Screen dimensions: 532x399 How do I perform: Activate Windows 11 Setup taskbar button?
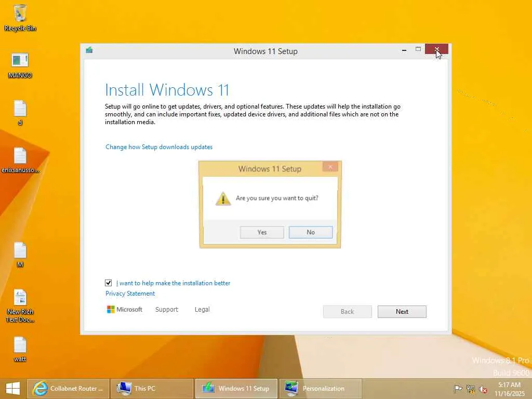236,389
